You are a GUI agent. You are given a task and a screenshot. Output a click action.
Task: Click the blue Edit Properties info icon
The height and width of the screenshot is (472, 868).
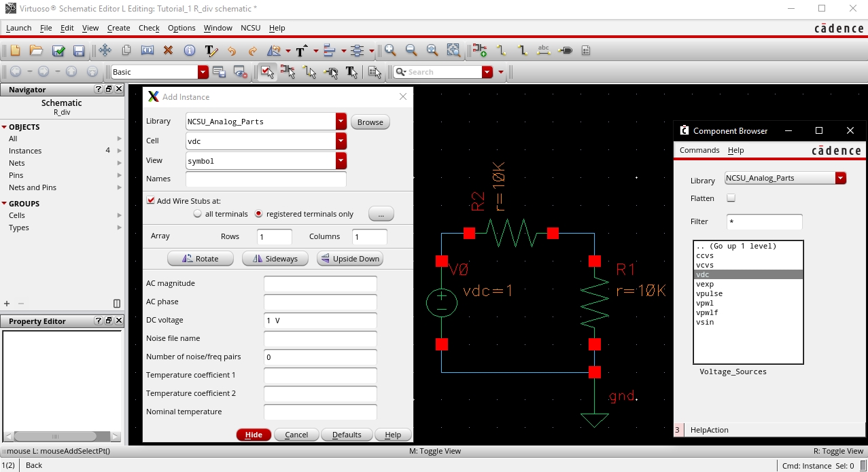[x=189, y=51]
